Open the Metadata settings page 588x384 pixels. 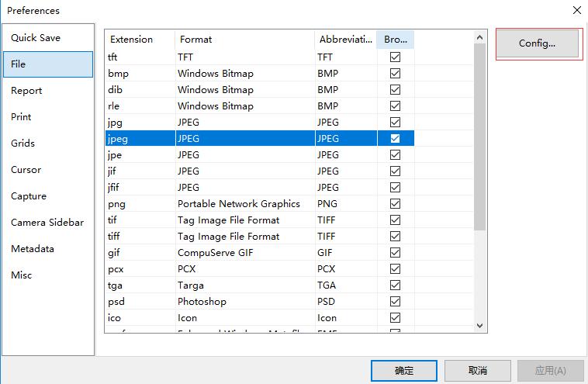tap(33, 249)
